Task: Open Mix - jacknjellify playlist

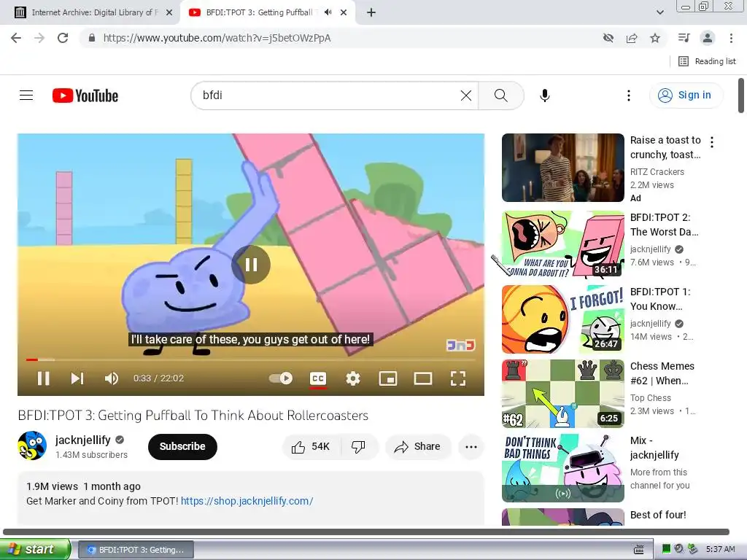Action: 562,467
